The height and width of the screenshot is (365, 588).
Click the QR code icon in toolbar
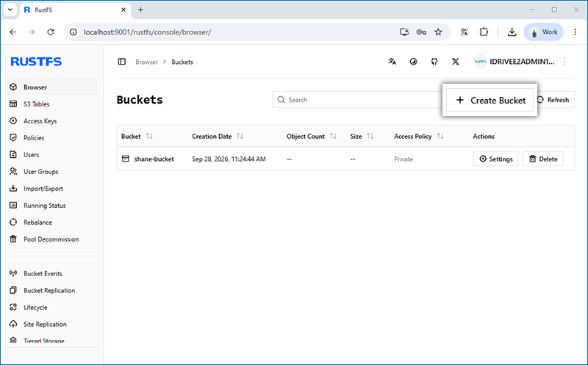(465, 32)
